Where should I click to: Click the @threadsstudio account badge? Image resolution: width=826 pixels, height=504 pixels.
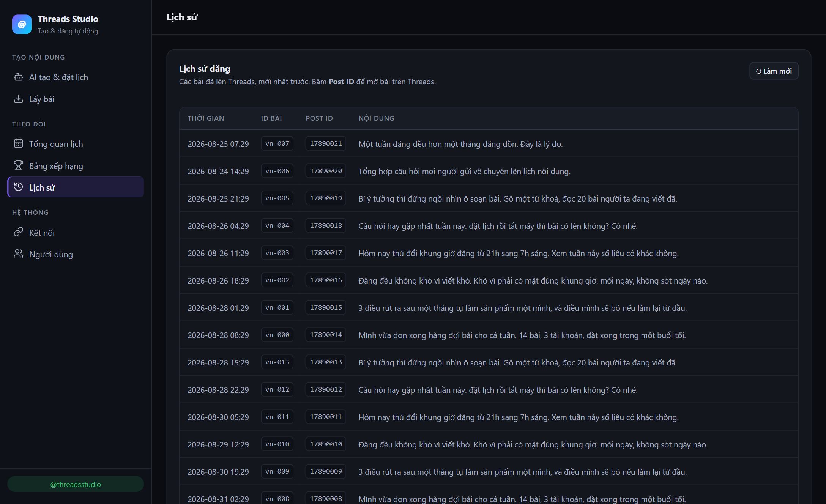(x=76, y=484)
